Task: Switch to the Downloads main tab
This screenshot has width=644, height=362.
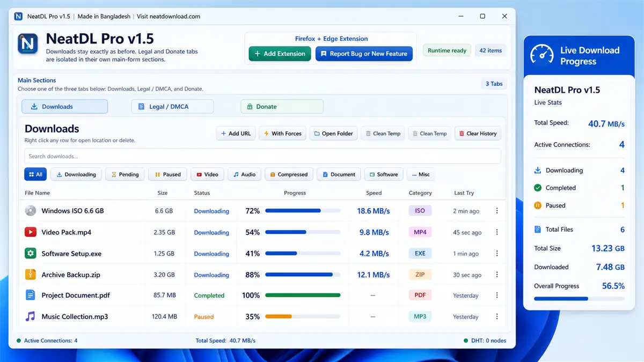Action: point(64,107)
